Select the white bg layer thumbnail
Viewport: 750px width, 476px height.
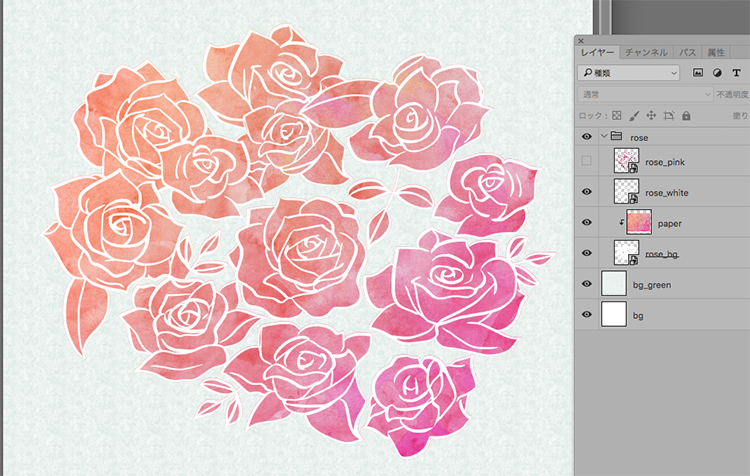point(614,314)
